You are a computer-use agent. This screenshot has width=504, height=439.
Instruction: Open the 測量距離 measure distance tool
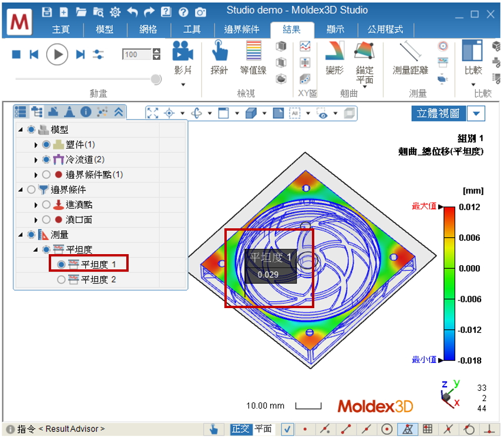(410, 52)
